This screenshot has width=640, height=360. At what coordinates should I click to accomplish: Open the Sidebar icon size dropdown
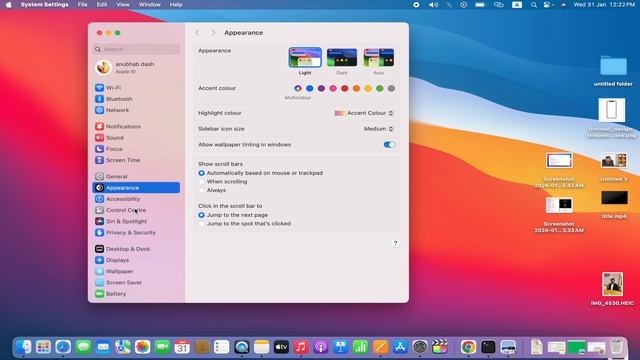379,129
